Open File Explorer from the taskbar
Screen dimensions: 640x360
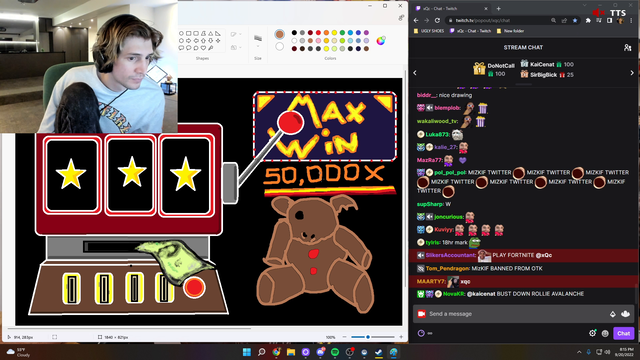click(291, 352)
